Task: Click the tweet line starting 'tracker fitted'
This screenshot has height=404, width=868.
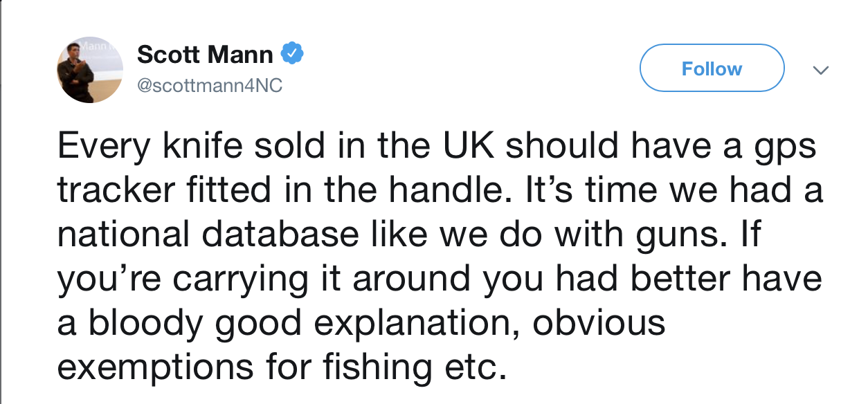Action: click(440, 190)
